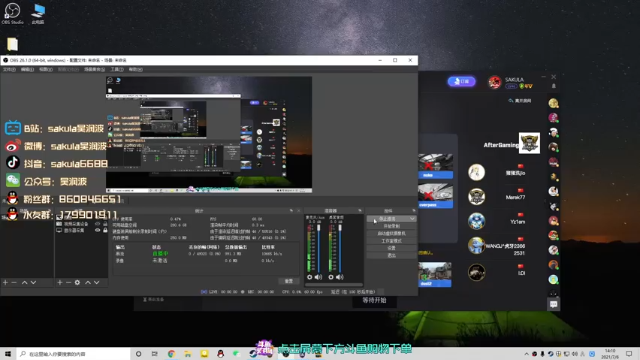Open the 帮助 Help menu in OBS
The height and width of the screenshot is (360, 640).
(x=136, y=69)
